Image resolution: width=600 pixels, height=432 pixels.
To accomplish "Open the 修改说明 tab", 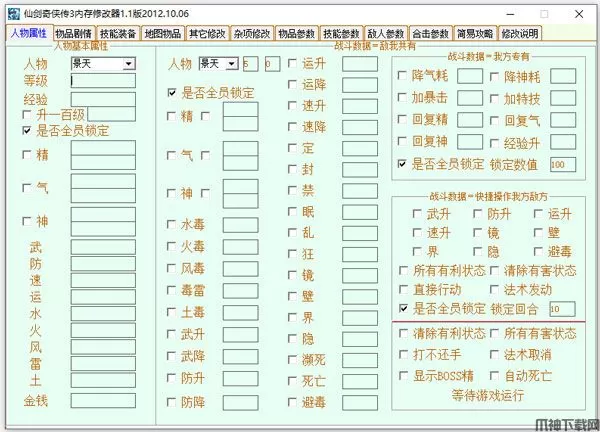I will click(x=520, y=34).
